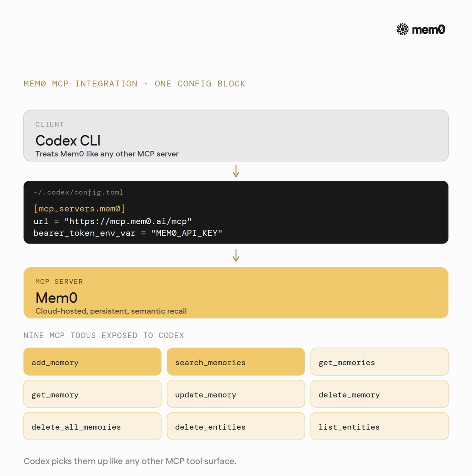The image size is (472, 476).
Task: Select the delete_memory tool card
Action: pyautogui.click(x=380, y=394)
